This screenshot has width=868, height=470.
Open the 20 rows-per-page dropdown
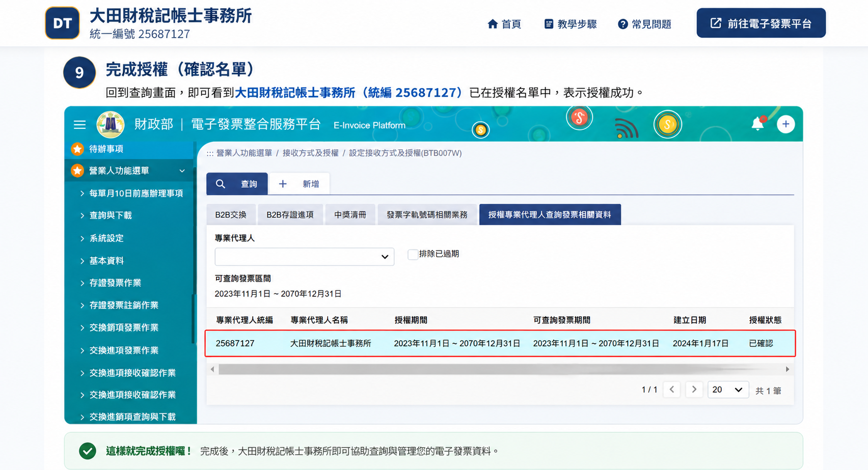tap(728, 390)
